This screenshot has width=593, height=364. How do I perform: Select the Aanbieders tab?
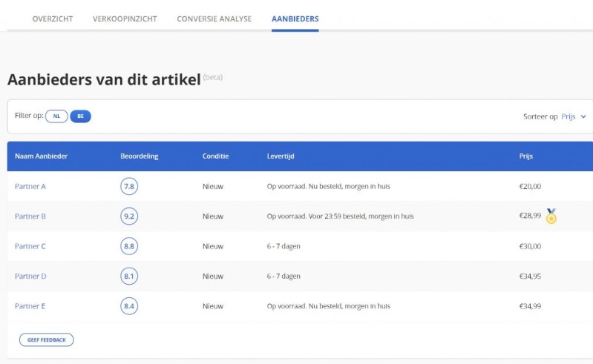pyautogui.click(x=295, y=19)
